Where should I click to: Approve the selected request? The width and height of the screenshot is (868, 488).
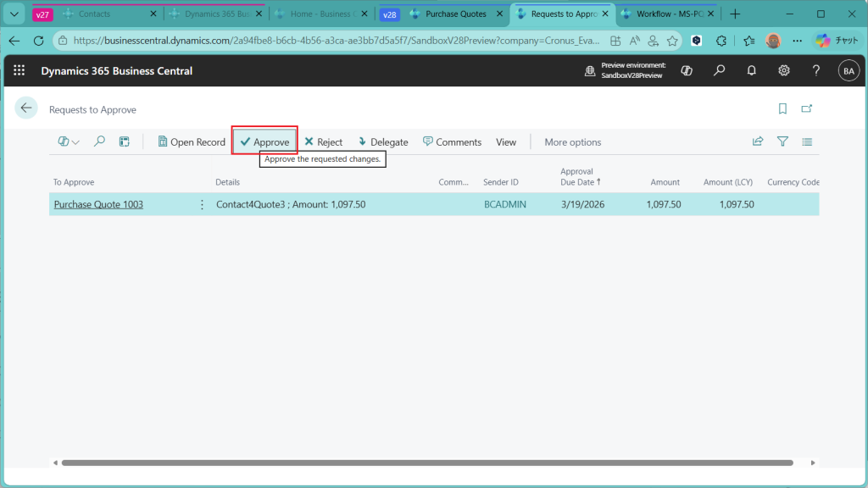pos(264,142)
